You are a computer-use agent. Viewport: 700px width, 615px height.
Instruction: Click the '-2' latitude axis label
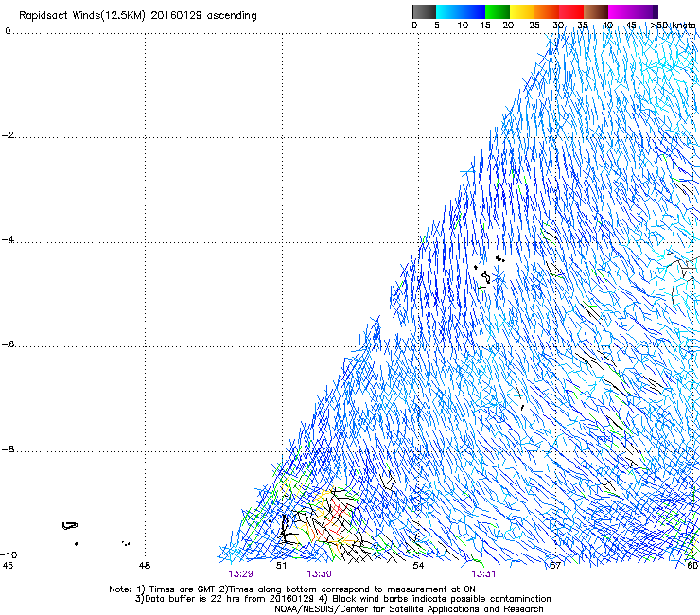8,135
